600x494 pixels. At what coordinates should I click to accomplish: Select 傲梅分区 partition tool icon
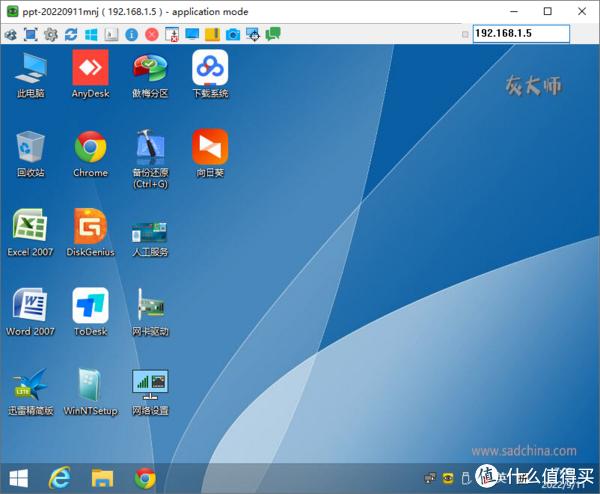coord(150,76)
